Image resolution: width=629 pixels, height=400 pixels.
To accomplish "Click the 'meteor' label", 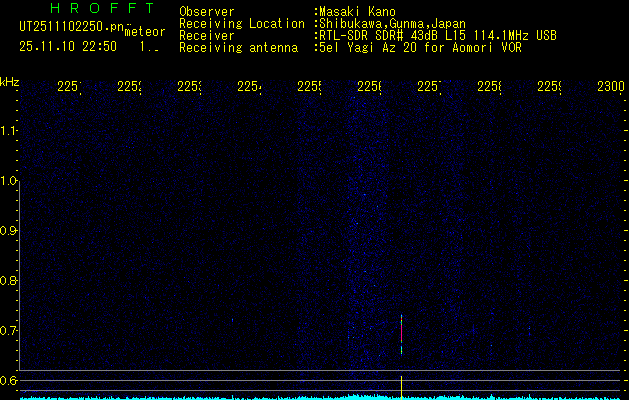I will click(145, 32).
